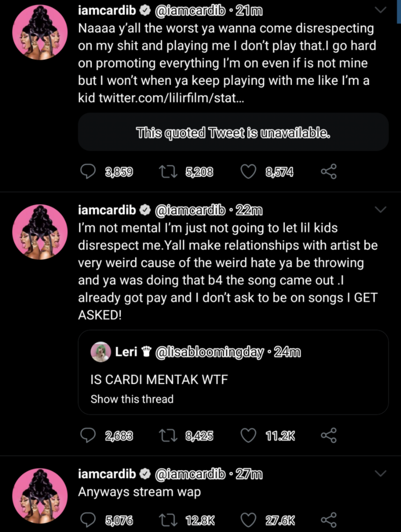Retweet the tweet with 8,425 retweets
The height and width of the screenshot is (532, 401).
(168, 435)
